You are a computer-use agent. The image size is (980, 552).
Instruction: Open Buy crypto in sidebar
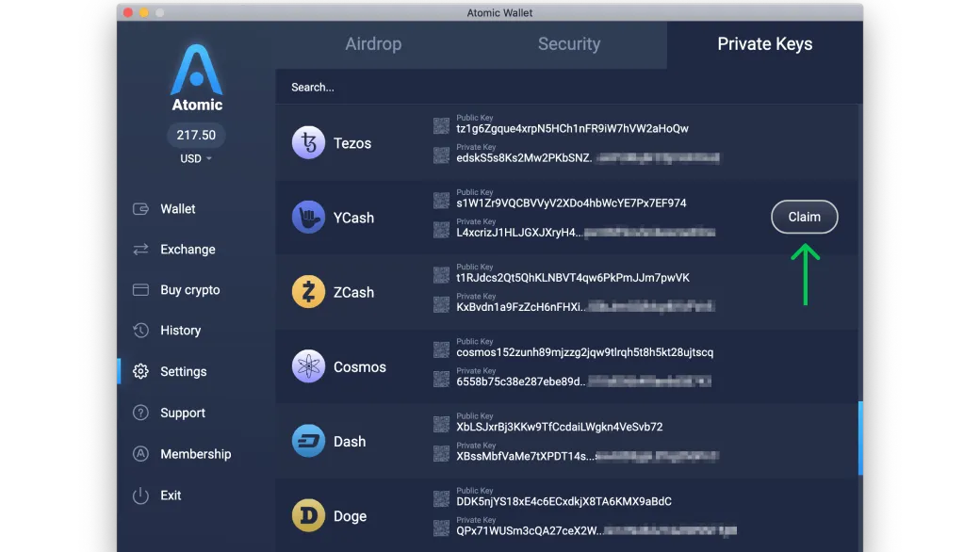(x=190, y=290)
